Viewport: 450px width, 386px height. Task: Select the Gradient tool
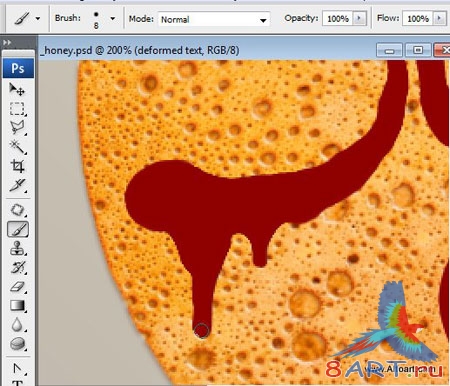17,305
